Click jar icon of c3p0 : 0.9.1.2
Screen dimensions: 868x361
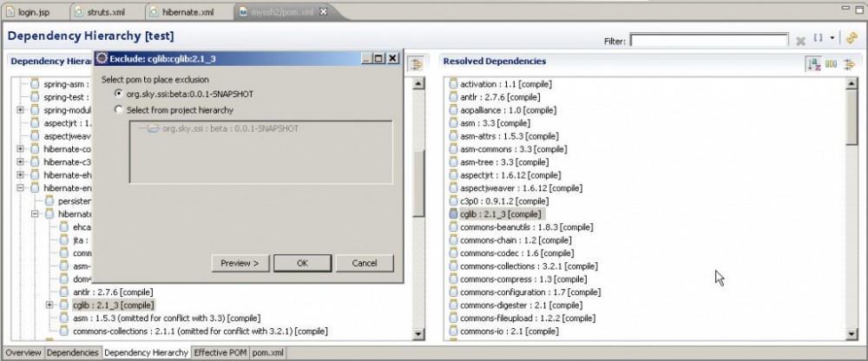pyautogui.click(x=453, y=201)
